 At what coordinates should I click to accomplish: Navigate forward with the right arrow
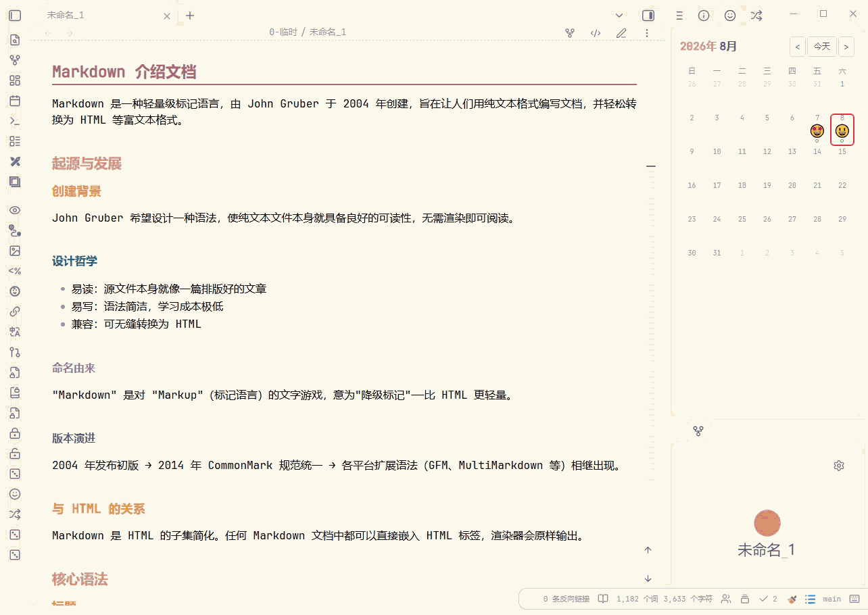pos(69,32)
